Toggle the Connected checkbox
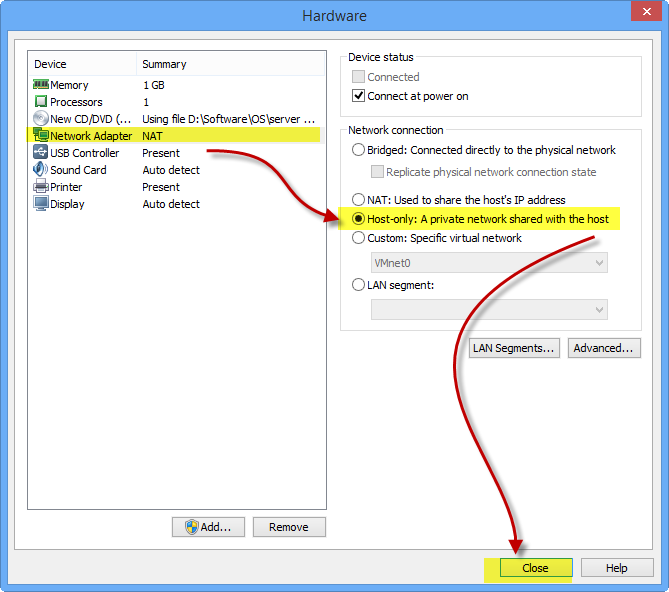The image size is (669, 592). tap(358, 77)
